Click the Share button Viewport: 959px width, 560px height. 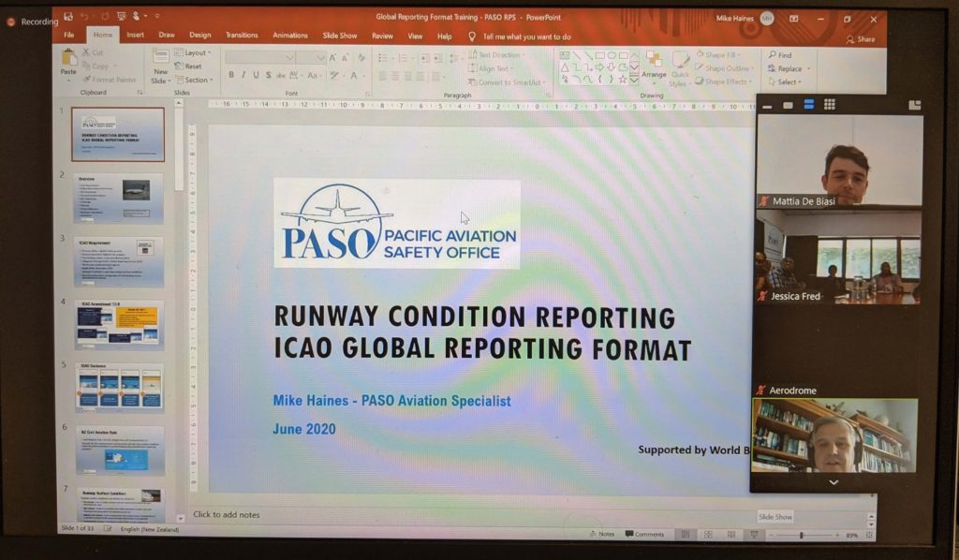point(860,39)
